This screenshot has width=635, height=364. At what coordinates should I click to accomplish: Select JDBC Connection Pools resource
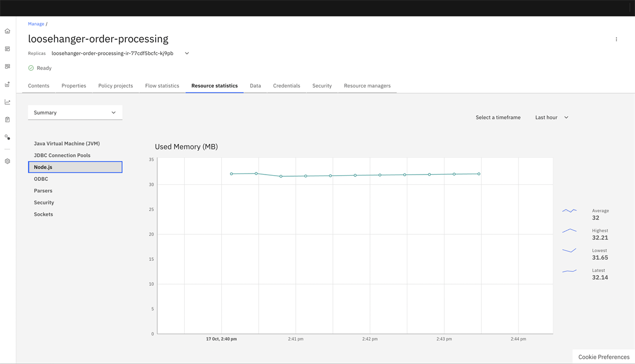click(x=62, y=155)
